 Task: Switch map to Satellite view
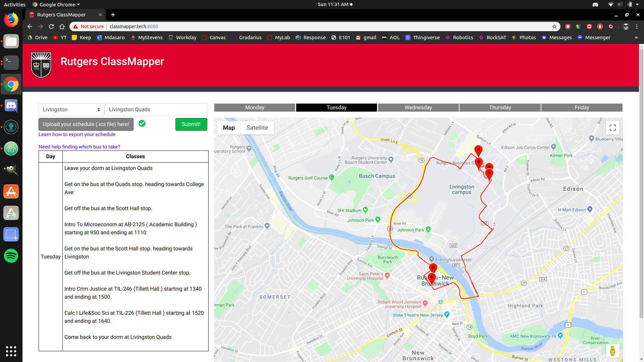[x=257, y=128]
